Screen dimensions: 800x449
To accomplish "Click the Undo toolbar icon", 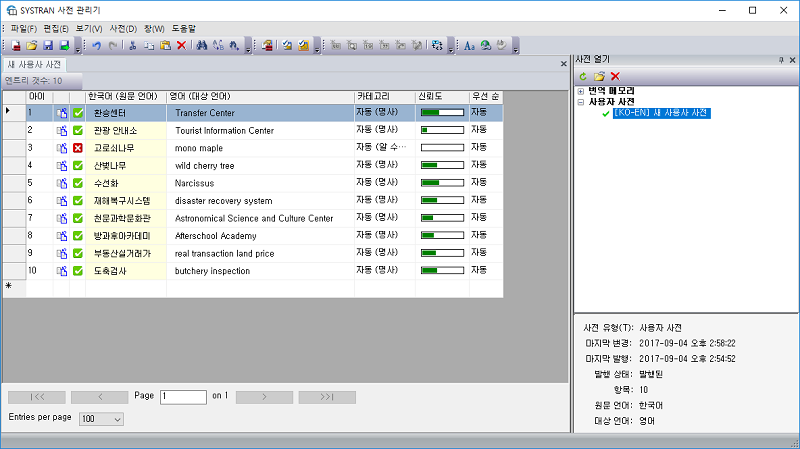I will (96, 45).
